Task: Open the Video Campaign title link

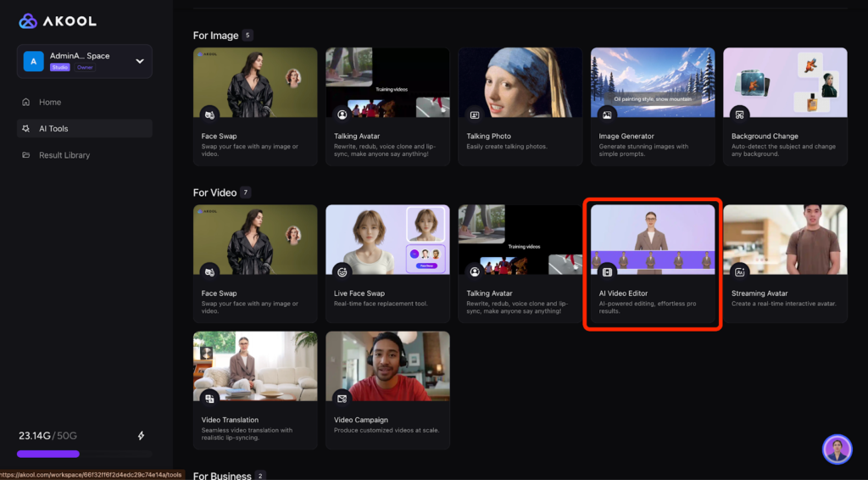Action: tap(359, 420)
